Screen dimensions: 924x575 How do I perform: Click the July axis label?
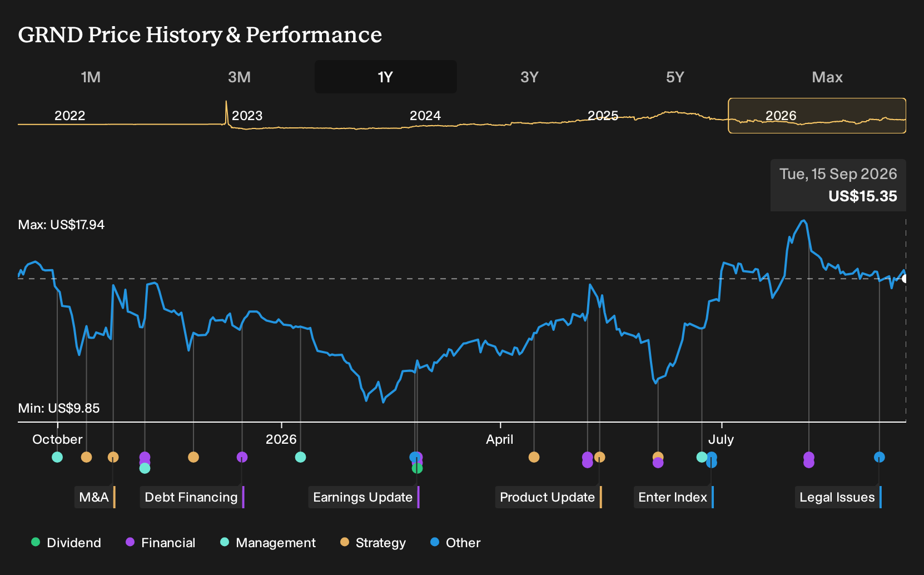[721, 439]
